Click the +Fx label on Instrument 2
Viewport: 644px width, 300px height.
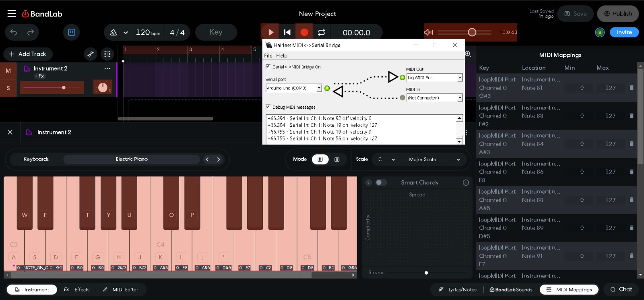click(39, 76)
